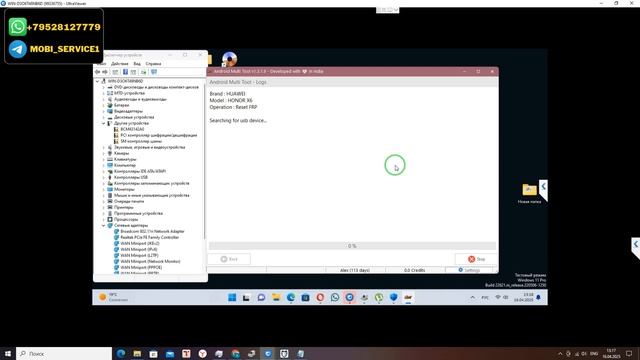The height and width of the screenshot is (360, 640).
Task: Open local Windows Start button
Action: (x=8, y=353)
